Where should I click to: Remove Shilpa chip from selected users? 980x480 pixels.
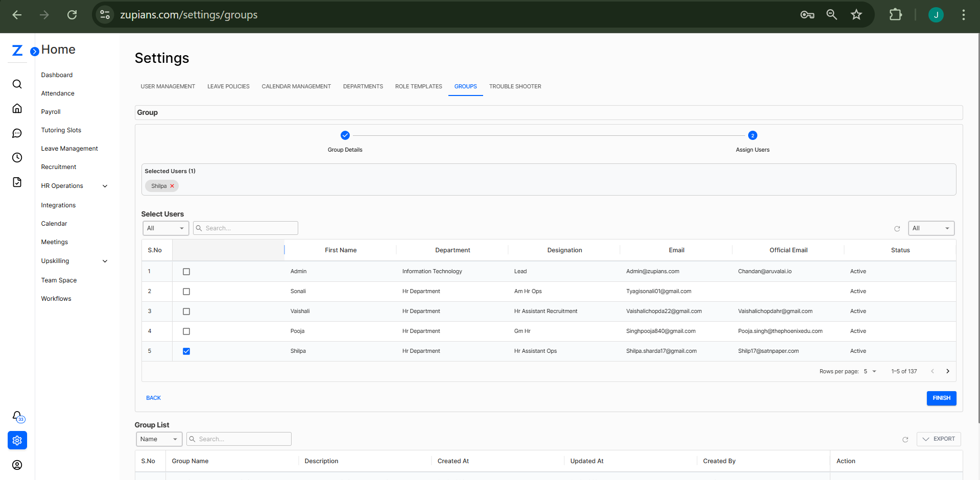point(172,186)
